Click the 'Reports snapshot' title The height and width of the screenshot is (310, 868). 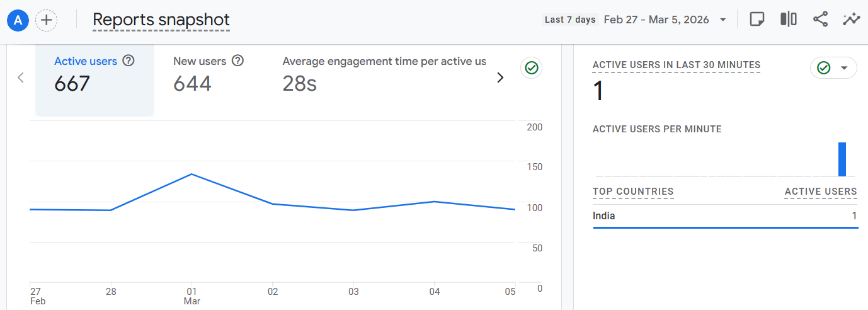pos(161,20)
